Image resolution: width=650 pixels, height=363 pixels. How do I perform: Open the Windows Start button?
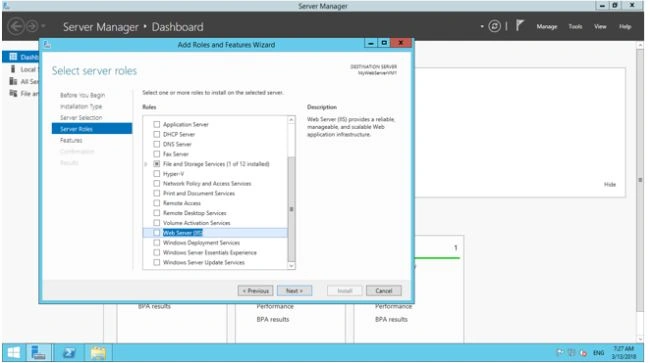tap(14, 353)
